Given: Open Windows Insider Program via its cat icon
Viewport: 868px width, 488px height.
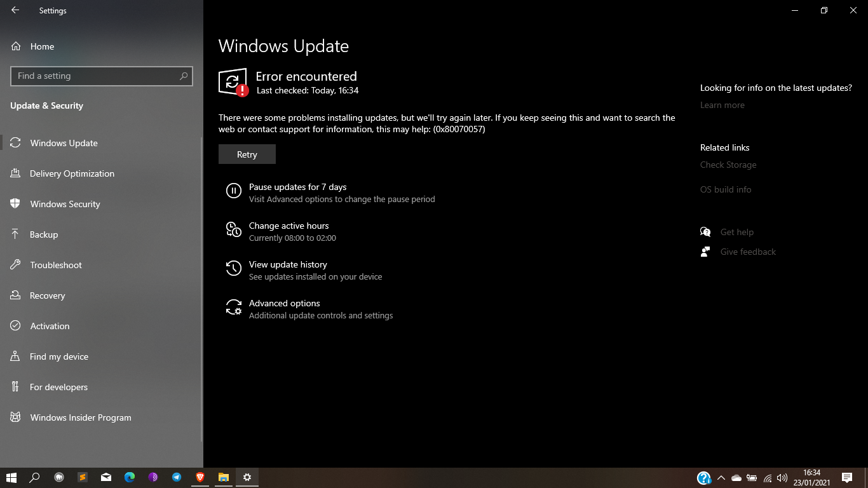Looking at the screenshot, I should [x=16, y=417].
